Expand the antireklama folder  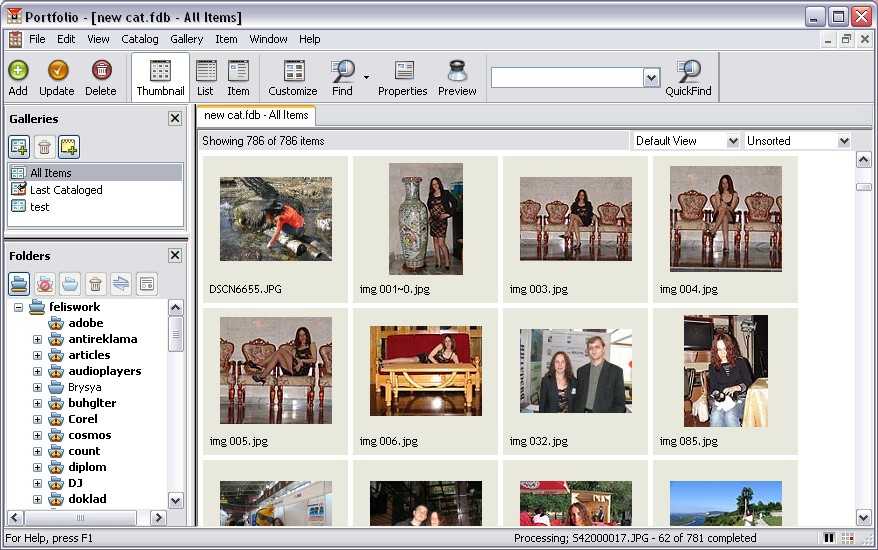(37, 339)
